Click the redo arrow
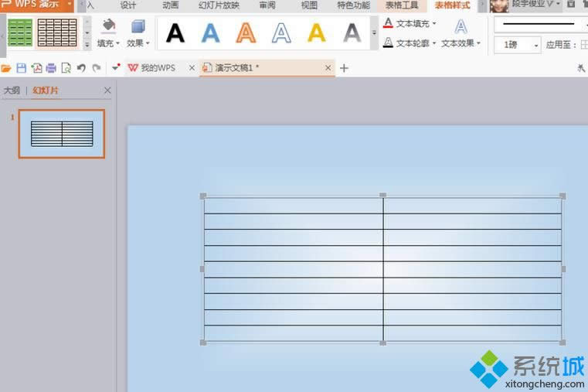This screenshot has width=588, height=392. (97, 68)
